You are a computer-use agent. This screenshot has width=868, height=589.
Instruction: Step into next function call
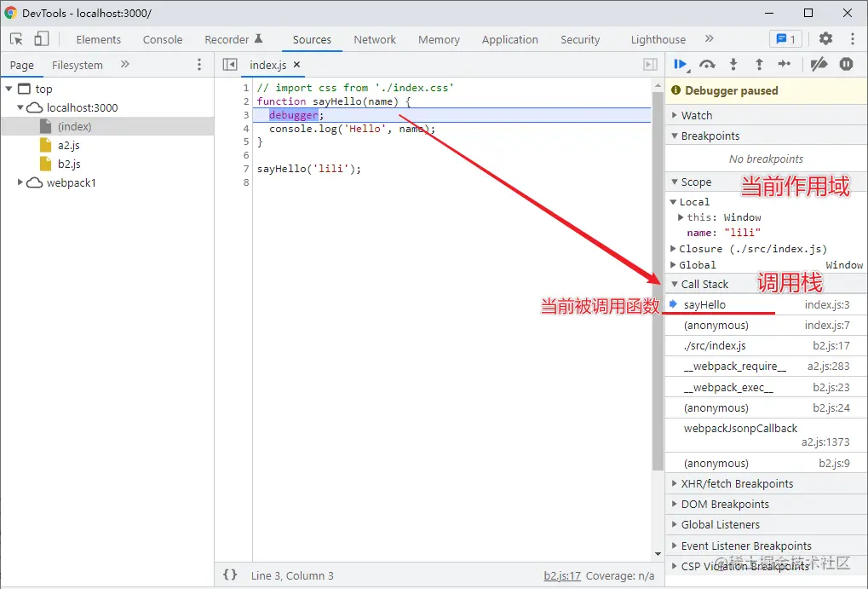(733, 64)
